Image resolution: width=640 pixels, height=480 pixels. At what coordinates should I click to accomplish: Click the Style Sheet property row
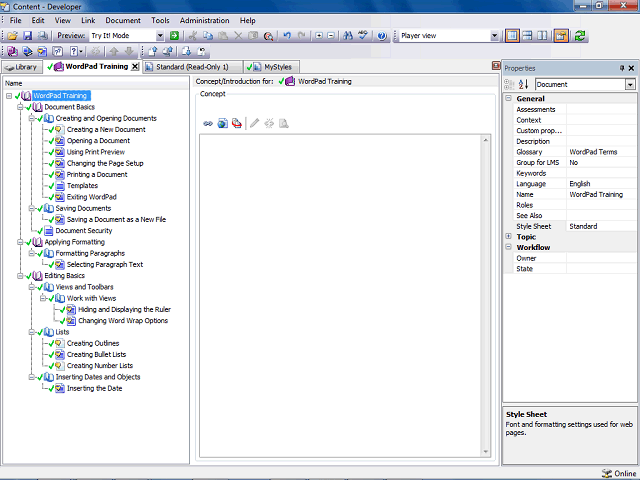pyautogui.click(x=575, y=226)
